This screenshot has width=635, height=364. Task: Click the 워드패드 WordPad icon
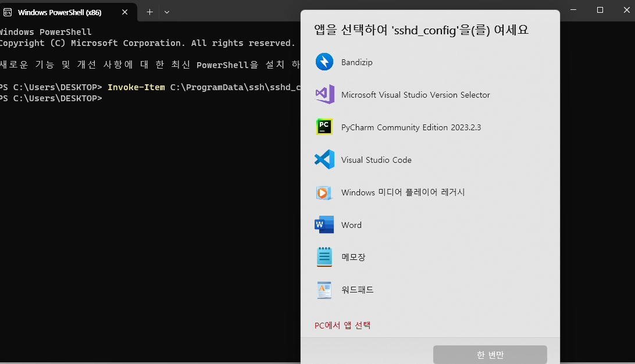tap(324, 290)
